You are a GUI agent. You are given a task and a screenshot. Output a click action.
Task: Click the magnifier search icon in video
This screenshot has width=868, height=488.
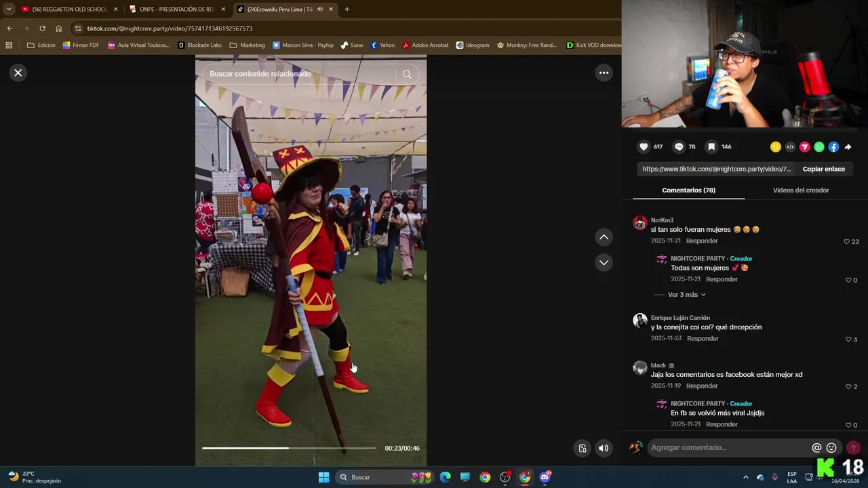(x=407, y=74)
